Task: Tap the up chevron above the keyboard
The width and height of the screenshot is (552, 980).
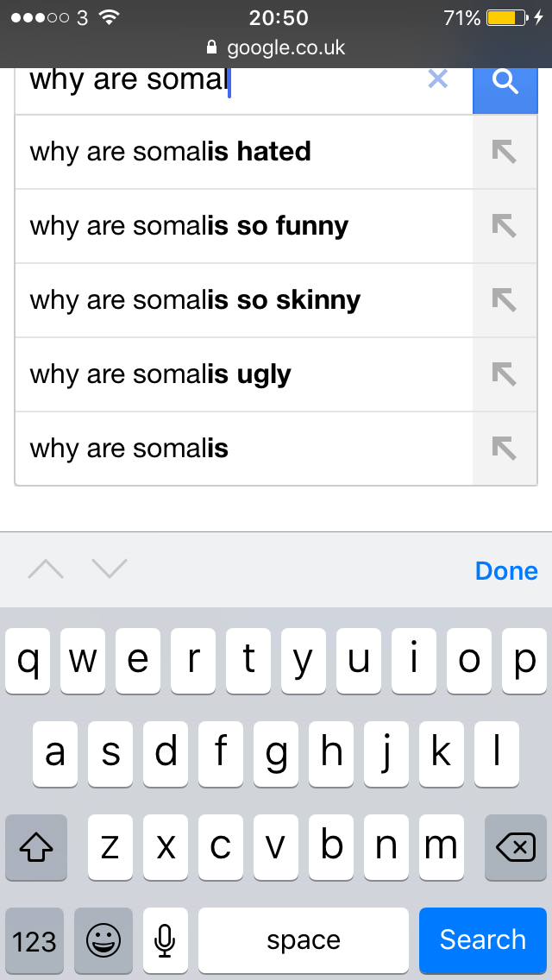Action: click(46, 569)
